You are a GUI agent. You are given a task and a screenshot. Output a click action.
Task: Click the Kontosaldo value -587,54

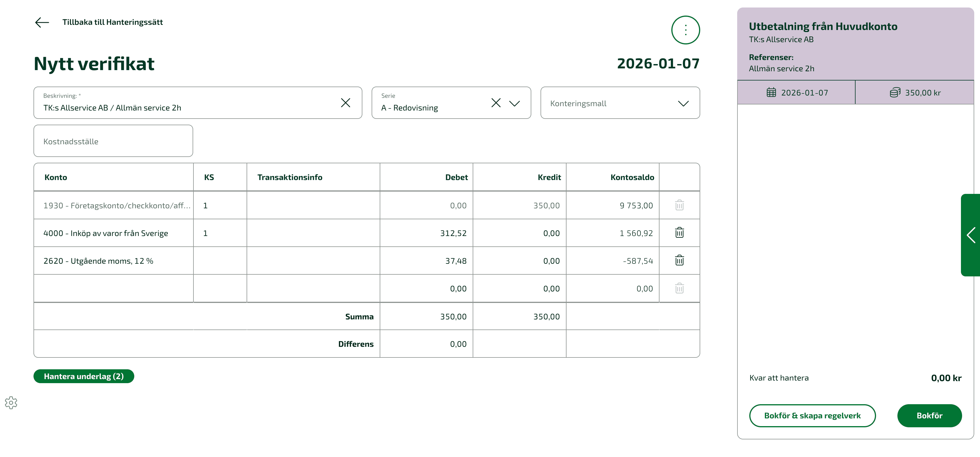[638, 261]
